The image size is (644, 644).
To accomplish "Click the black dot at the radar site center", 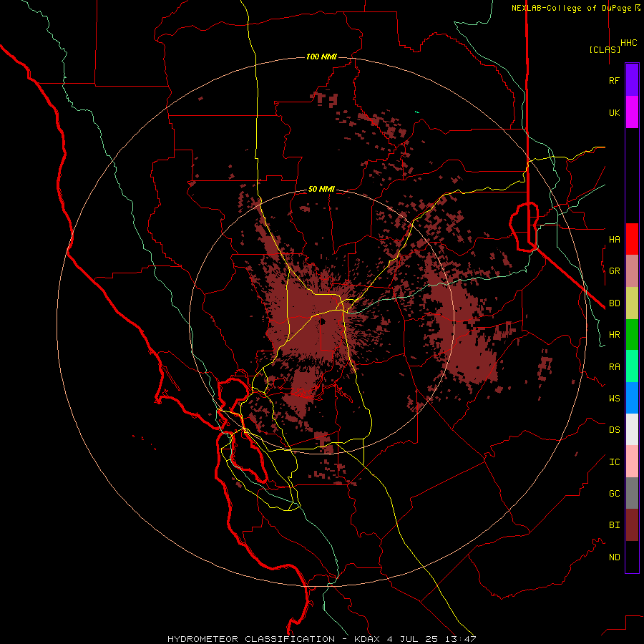I will (323, 321).
